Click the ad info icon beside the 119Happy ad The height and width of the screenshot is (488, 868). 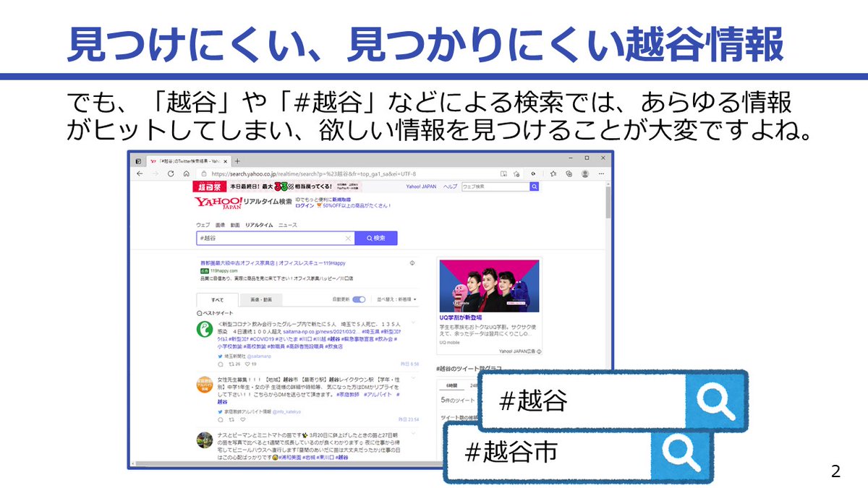click(412, 263)
